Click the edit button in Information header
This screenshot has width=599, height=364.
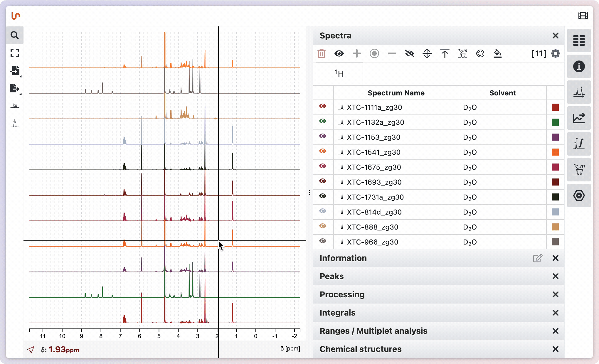click(x=538, y=258)
